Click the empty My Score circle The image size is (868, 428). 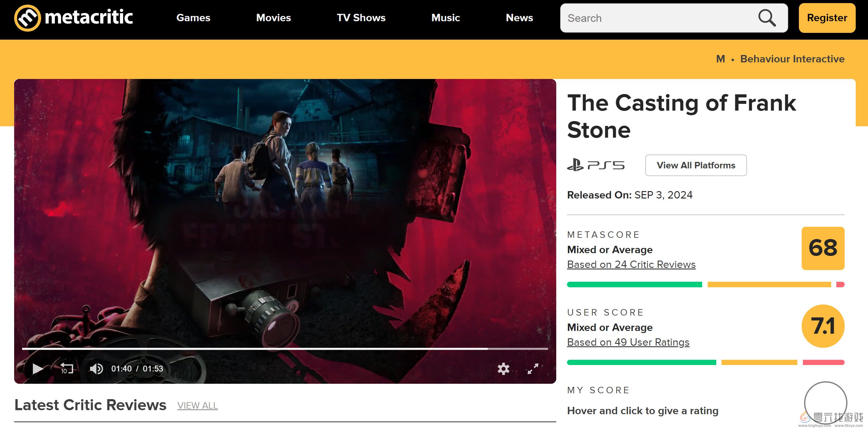pyautogui.click(x=825, y=403)
